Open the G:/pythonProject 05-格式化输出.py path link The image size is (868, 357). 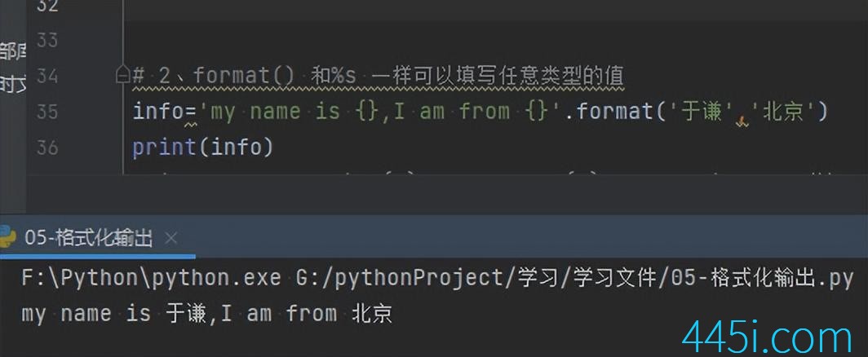574,278
